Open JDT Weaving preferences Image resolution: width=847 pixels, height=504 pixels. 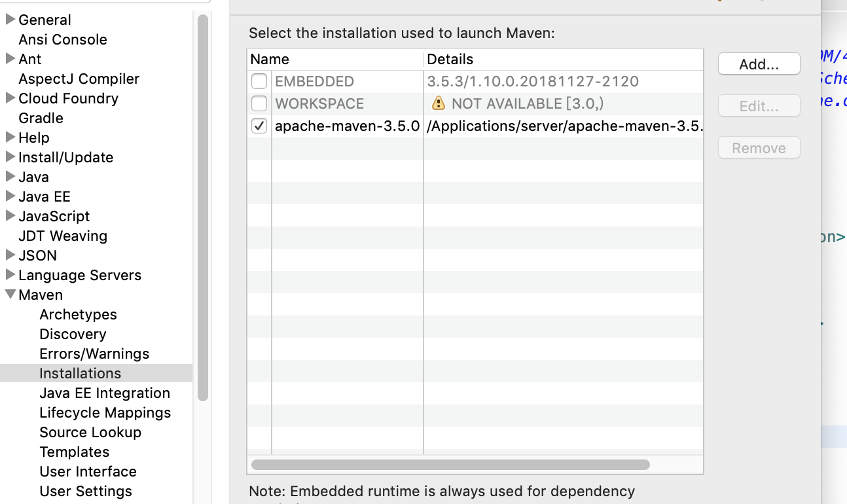[63, 236]
